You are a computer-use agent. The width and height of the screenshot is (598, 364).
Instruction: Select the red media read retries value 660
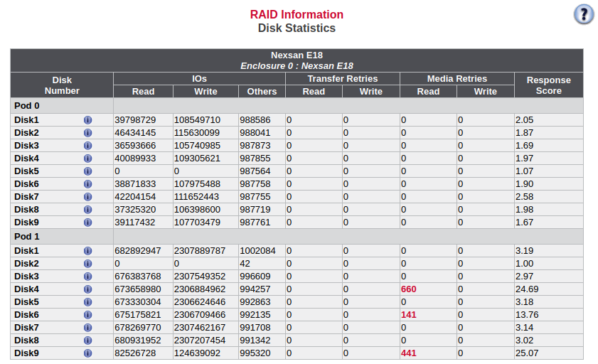coord(408,289)
